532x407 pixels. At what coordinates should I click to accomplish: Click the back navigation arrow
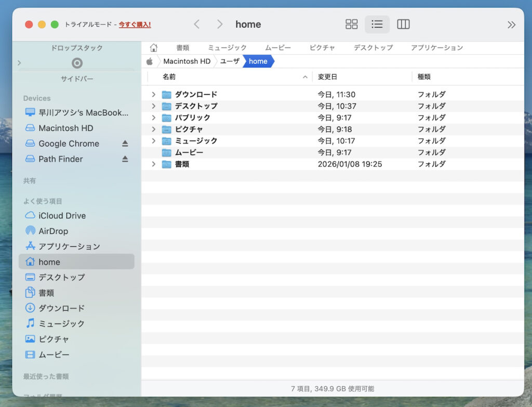click(196, 24)
